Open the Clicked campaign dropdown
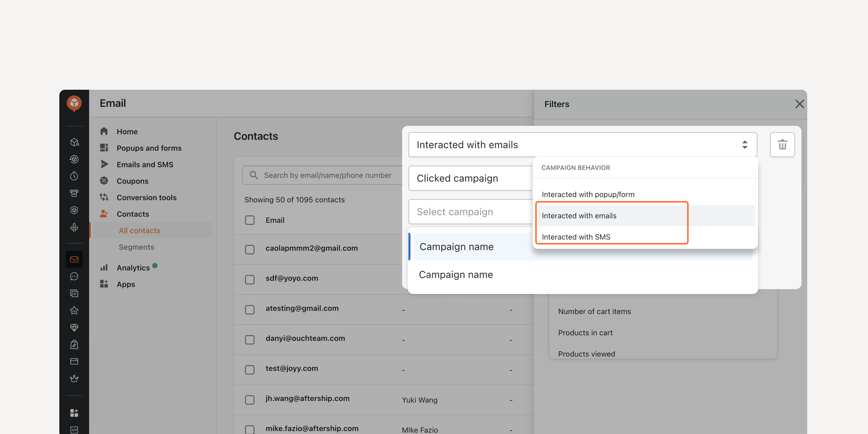 click(471, 178)
